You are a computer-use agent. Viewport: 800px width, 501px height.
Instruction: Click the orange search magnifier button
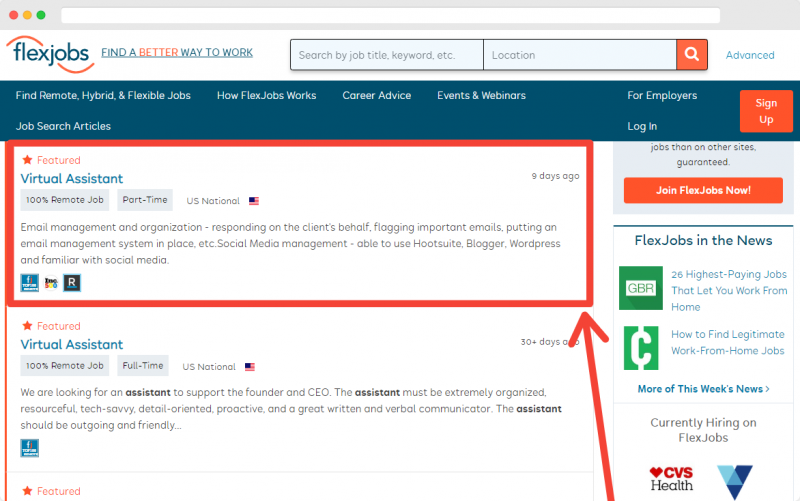pos(691,55)
